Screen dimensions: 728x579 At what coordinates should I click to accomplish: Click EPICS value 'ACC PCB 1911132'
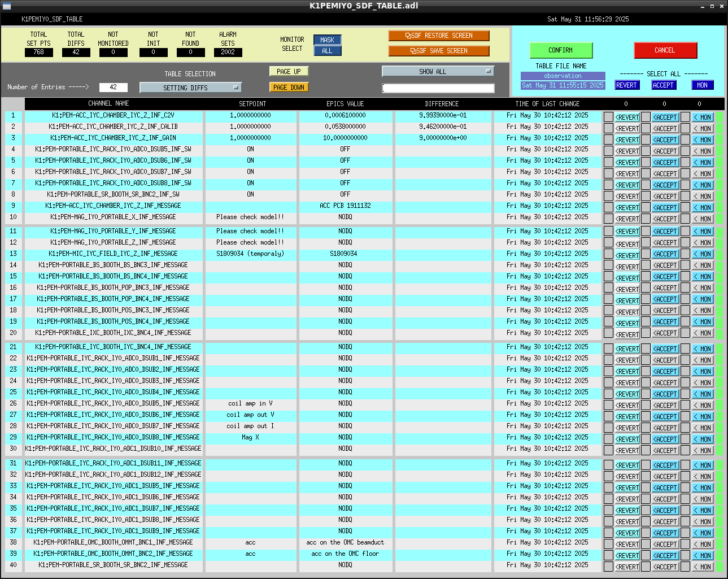[345, 206]
